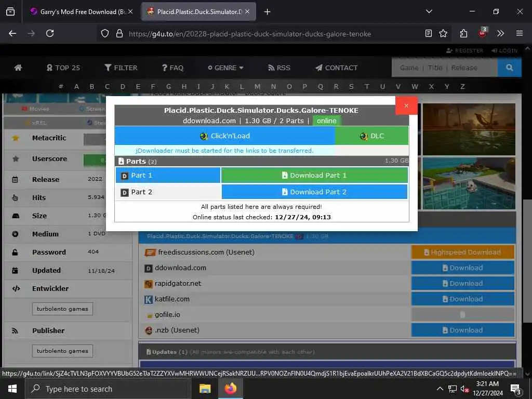Select letter A in the alphabet index

click(77, 87)
